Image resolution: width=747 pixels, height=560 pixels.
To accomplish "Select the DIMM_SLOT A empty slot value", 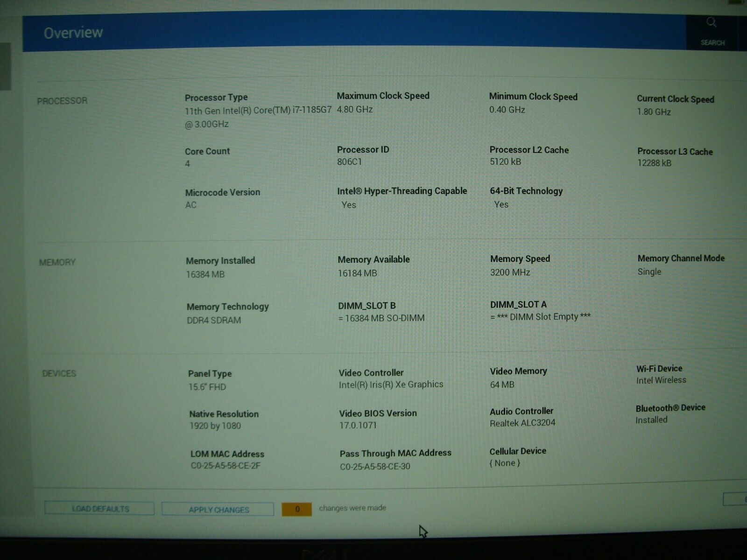I will click(x=540, y=317).
